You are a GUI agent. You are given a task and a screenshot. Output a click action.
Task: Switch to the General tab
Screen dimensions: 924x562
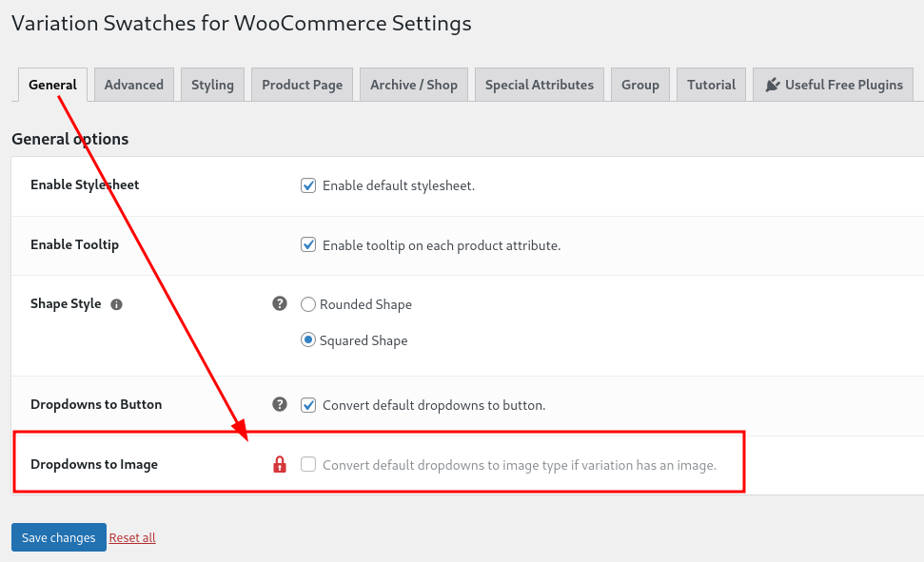52,85
